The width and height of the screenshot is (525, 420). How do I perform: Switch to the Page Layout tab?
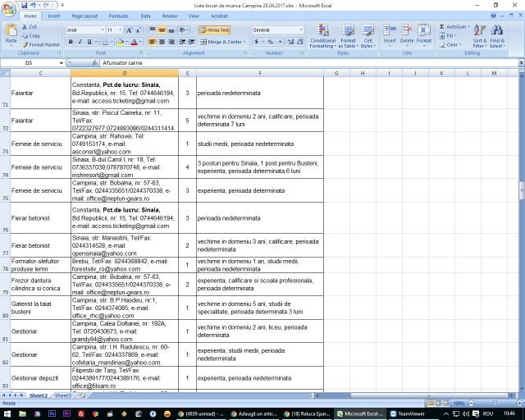pos(84,16)
